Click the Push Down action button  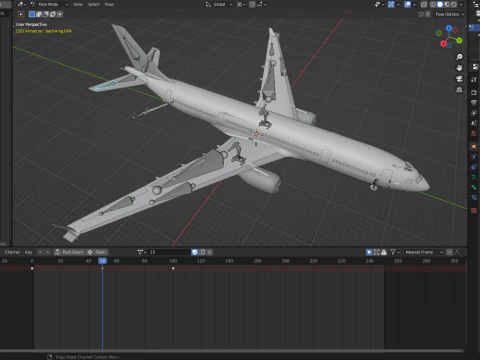click(69, 252)
